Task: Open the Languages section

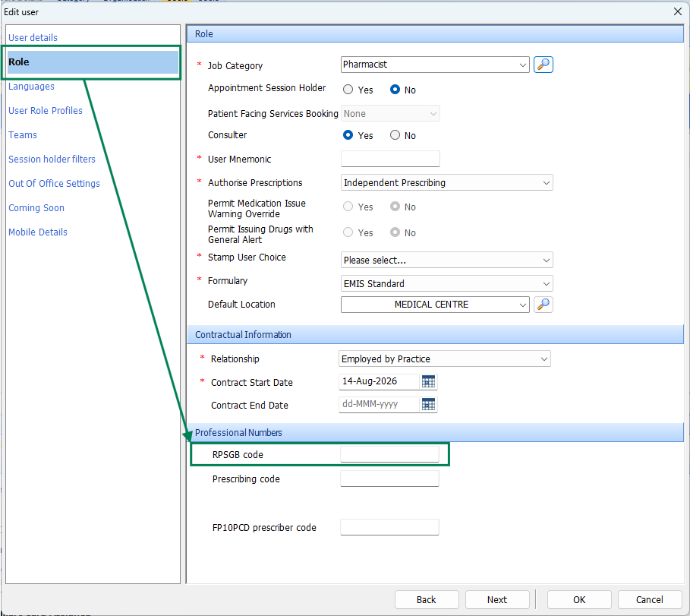Action: [31, 87]
